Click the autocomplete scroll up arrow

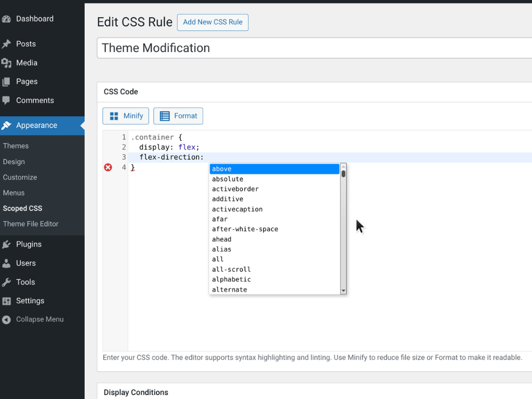343,167
